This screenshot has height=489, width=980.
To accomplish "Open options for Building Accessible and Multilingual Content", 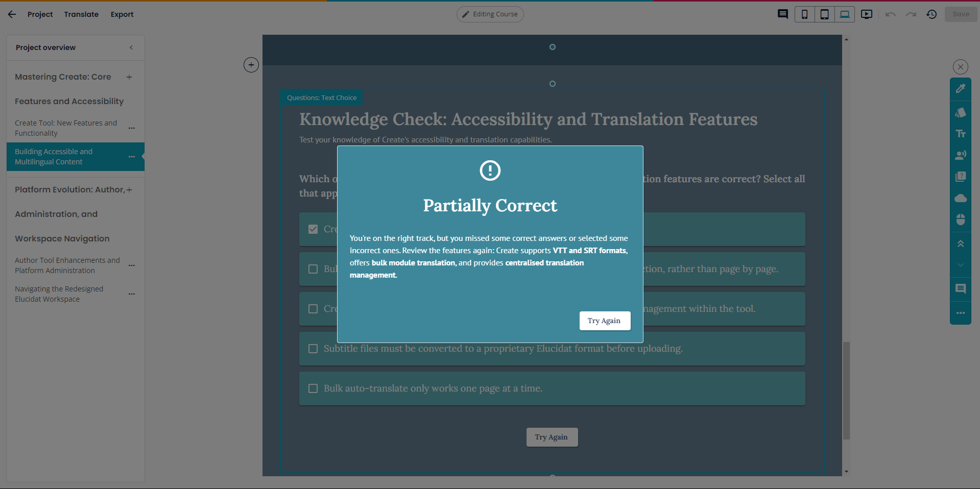I will (132, 157).
